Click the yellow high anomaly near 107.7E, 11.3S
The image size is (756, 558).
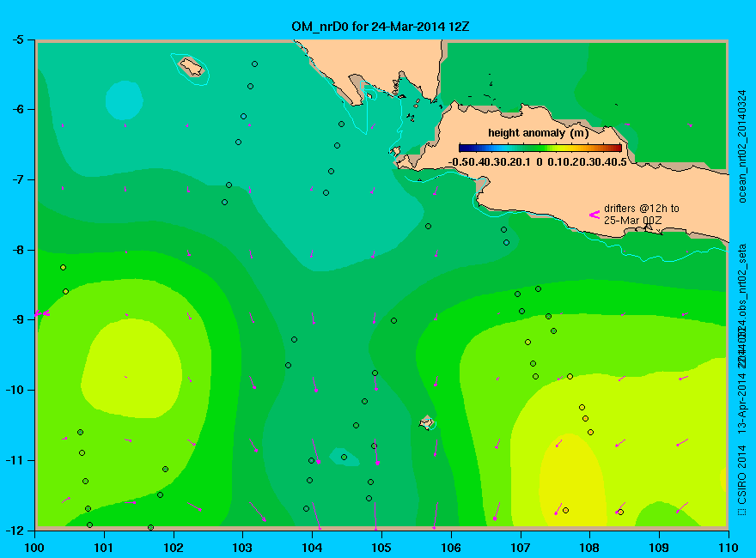(571, 480)
